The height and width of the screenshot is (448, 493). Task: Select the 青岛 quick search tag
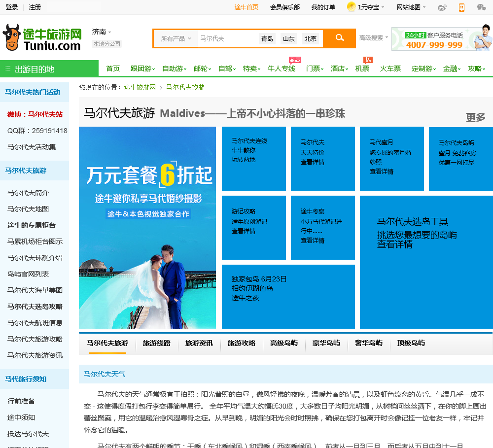[267, 38]
